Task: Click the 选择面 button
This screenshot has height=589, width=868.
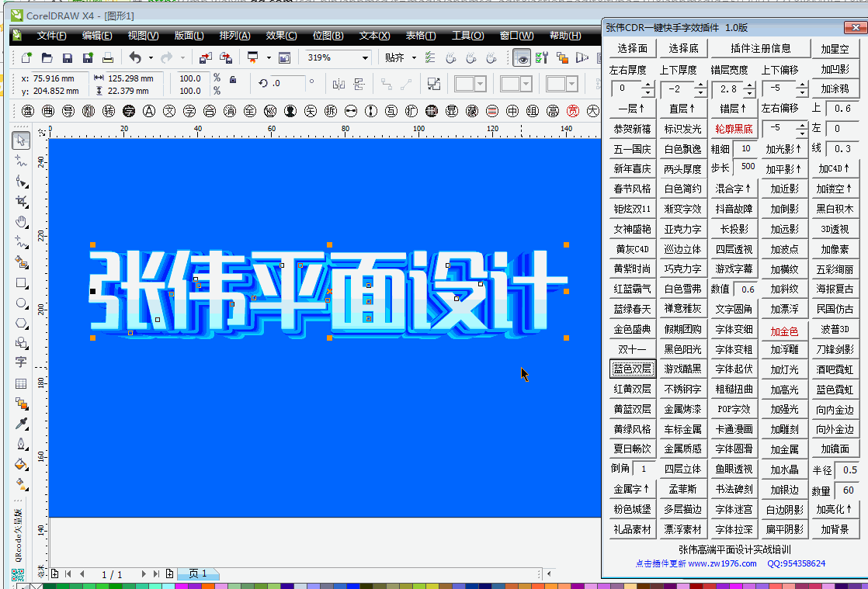Action: coord(632,49)
